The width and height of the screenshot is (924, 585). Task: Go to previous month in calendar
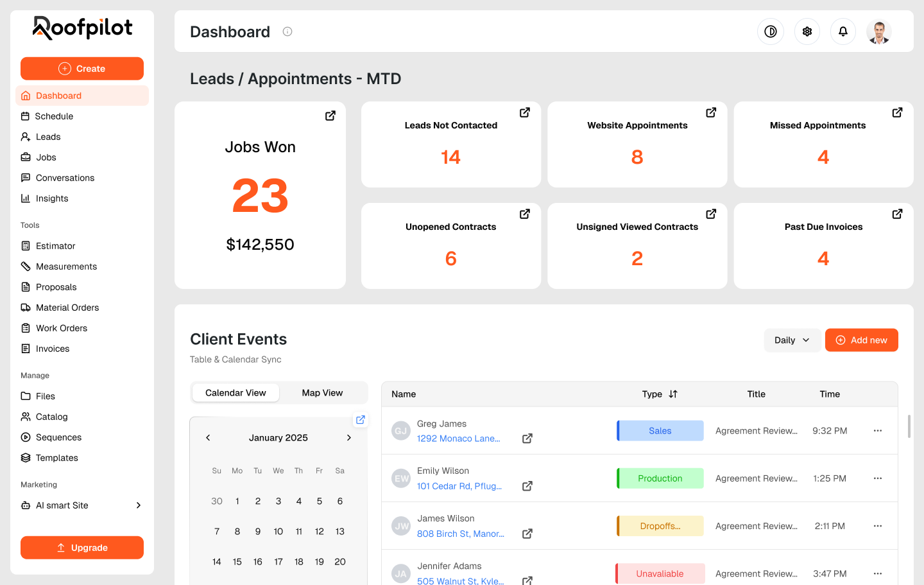(208, 438)
